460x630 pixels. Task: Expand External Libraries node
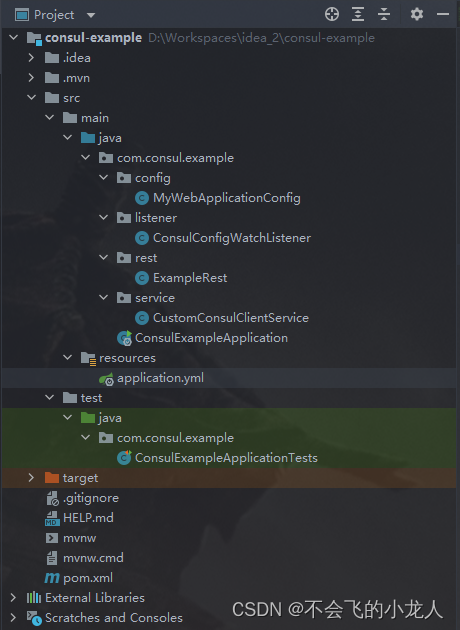13,597
